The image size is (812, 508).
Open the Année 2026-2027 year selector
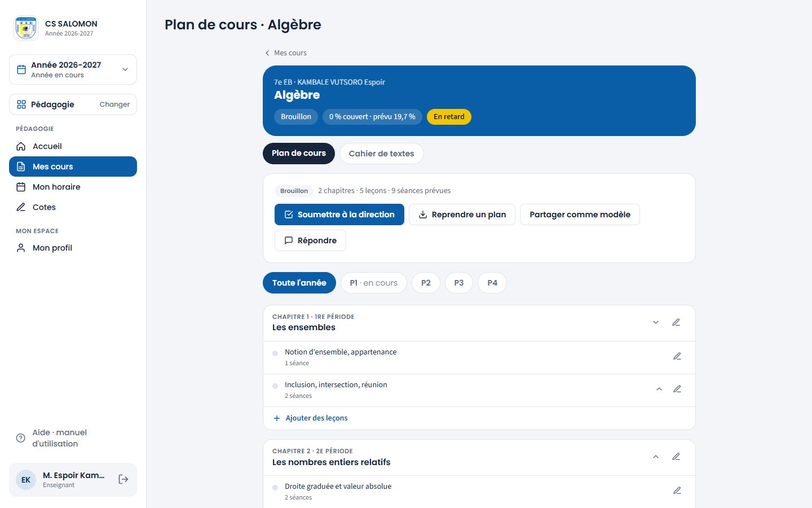(73, 69)
